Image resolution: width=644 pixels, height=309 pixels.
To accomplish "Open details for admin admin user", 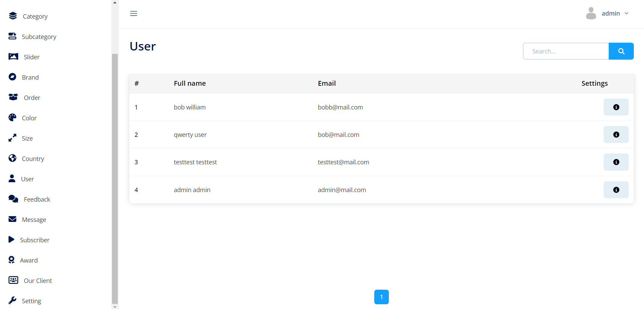I will (616, 190).
